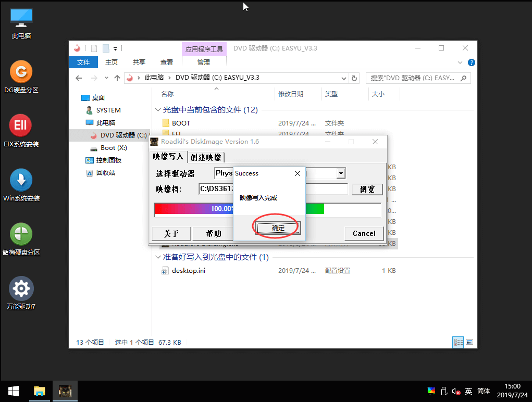Collapse 光盘中当前包含的文件 group
Image resolution: width=532 pixels, height=402 pixels.
pyautogui.click(x=158, y=110)
